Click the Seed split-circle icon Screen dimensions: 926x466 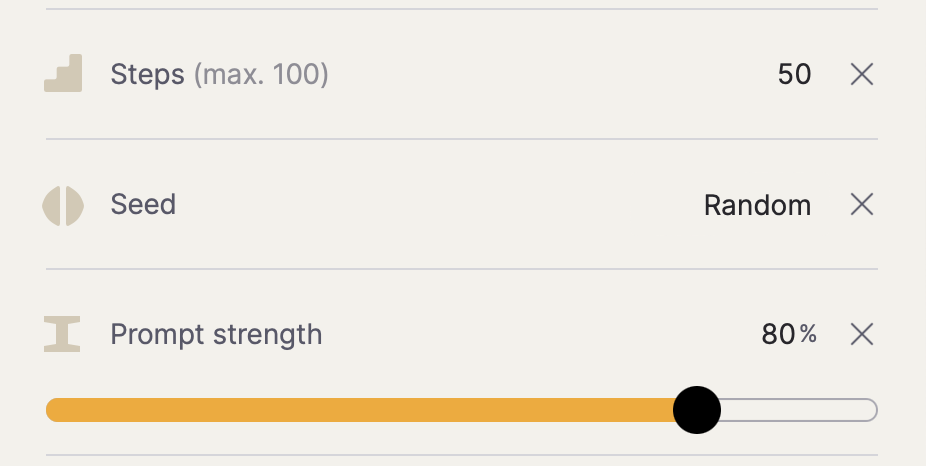point(63,205)
